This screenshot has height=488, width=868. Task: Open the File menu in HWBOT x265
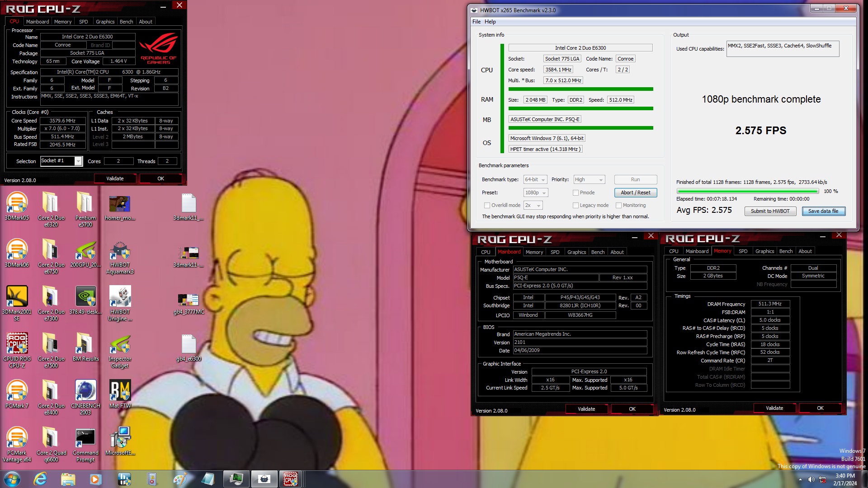coord(476,22)
